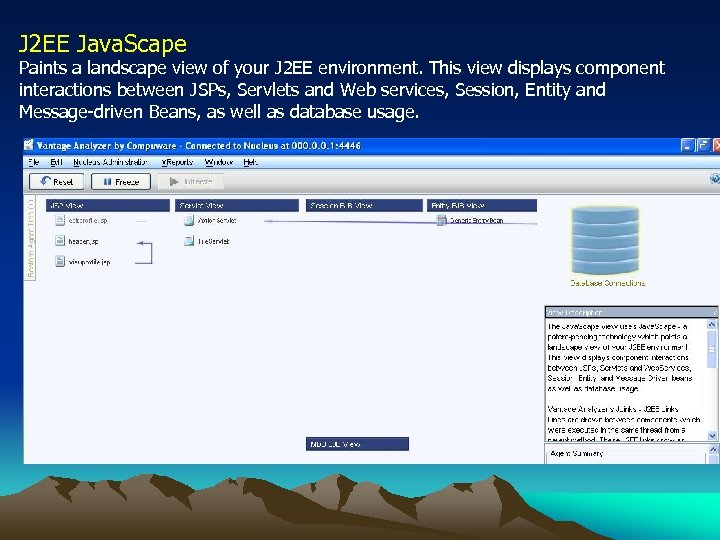The height and width of the screenshot is (540, 720).
Task: Click the header.jsp file icon
Action: point(60,241)
